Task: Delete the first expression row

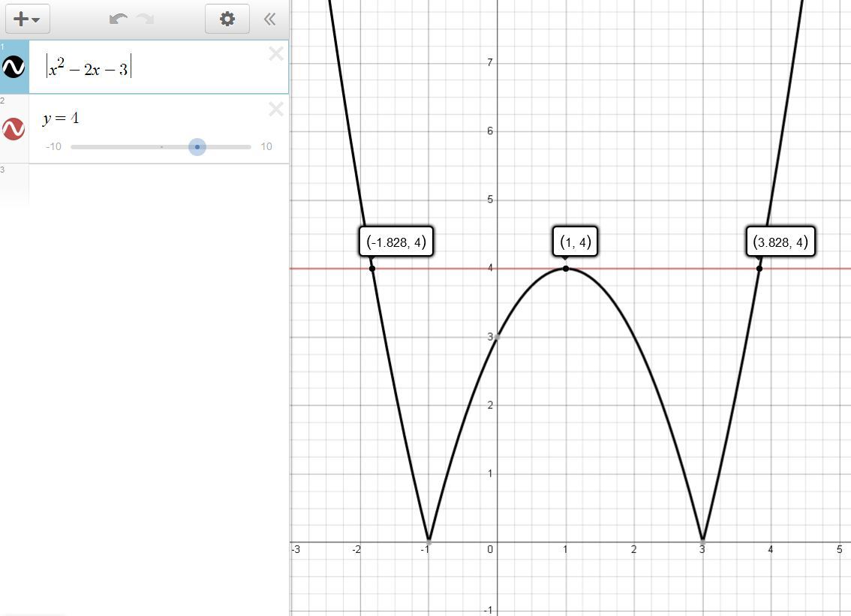Action: (x=275, y=53)
